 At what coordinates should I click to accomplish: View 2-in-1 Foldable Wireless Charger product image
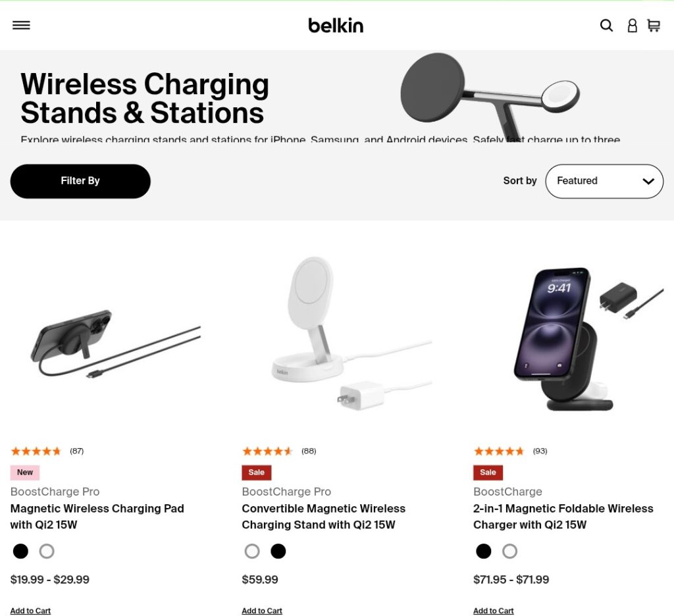pos(578,339)
